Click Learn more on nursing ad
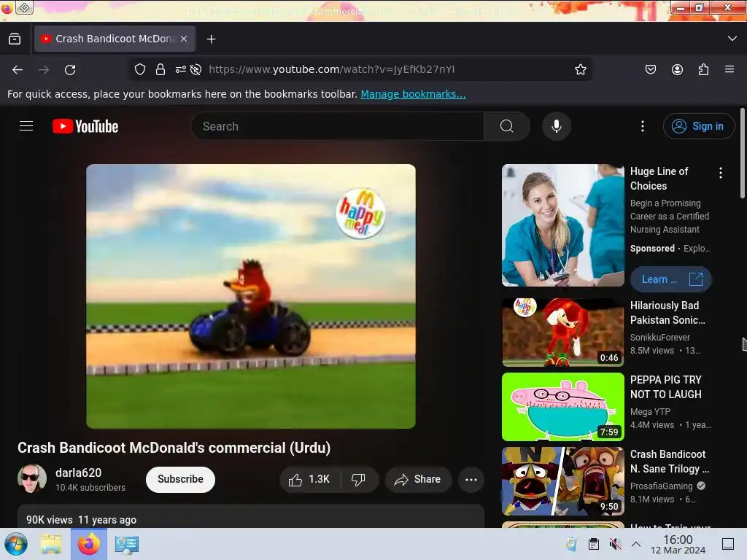Image resolution: width=747 pixels, height=560 pixels. (671, 279)
